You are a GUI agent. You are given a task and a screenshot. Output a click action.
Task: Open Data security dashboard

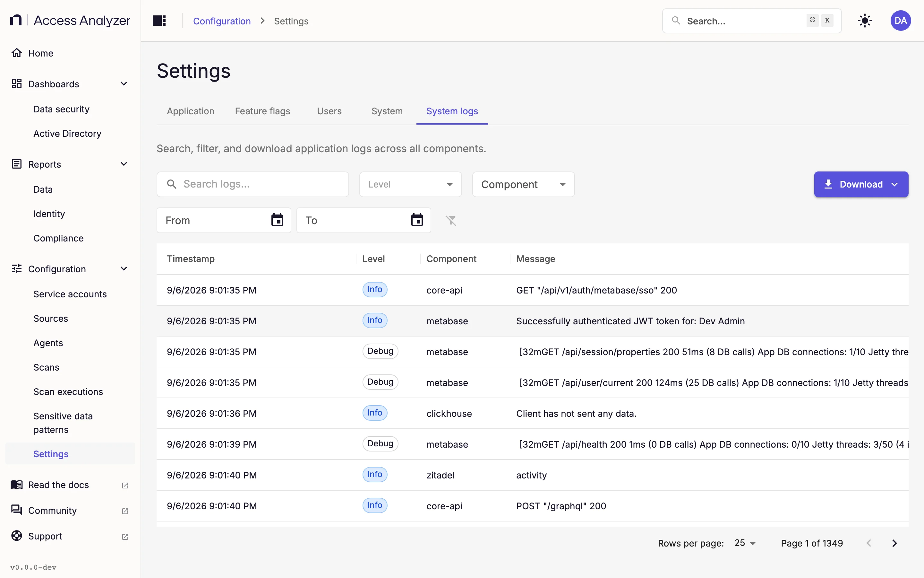[62, 109]
